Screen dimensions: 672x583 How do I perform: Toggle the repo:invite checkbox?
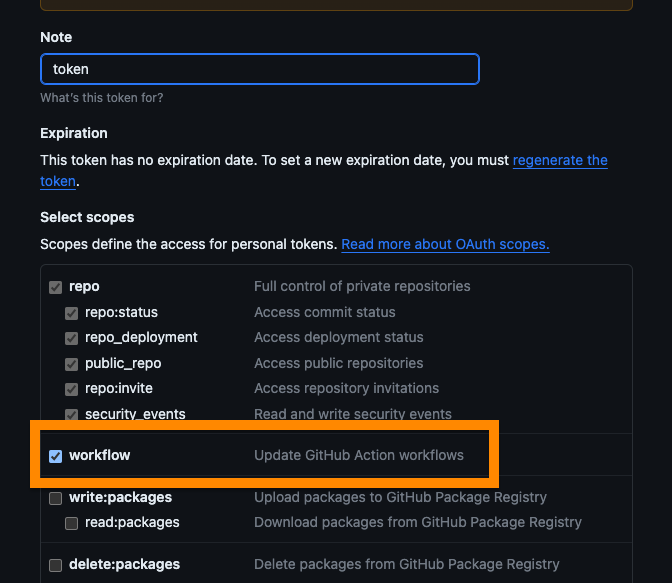[x=72, y=389]
